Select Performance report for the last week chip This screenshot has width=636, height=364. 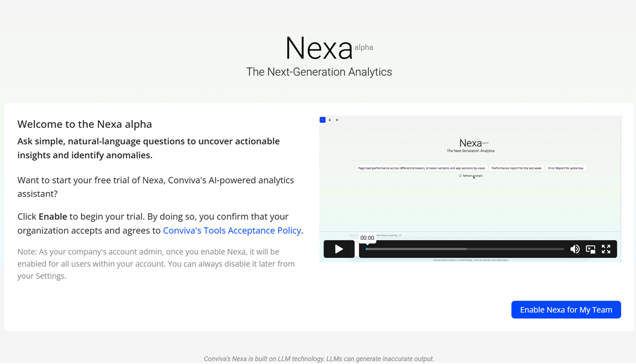(516, 168)
